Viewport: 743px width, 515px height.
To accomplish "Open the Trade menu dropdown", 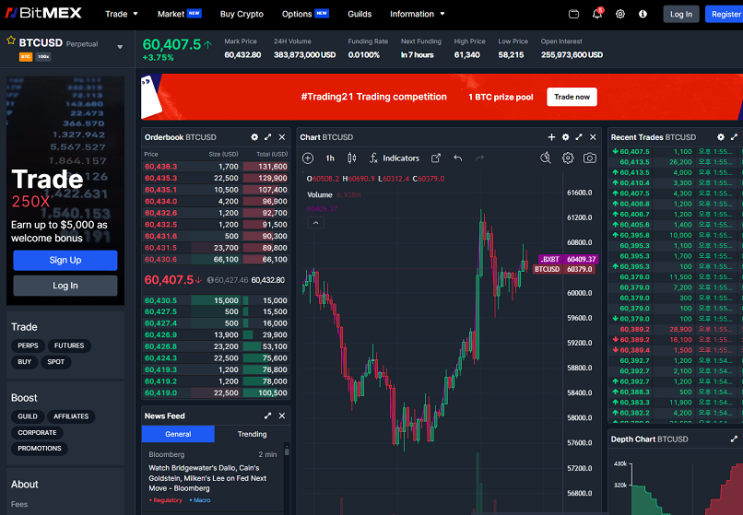I will [121, 14].
